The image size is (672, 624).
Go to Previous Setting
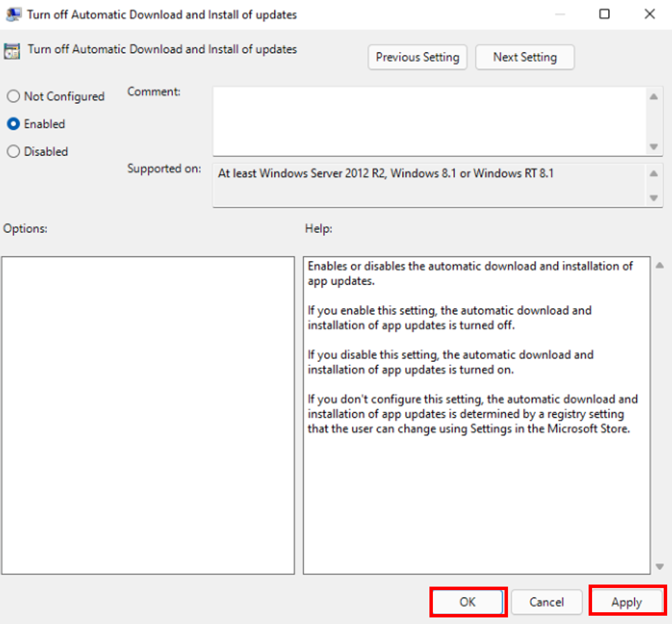(417, 57)
